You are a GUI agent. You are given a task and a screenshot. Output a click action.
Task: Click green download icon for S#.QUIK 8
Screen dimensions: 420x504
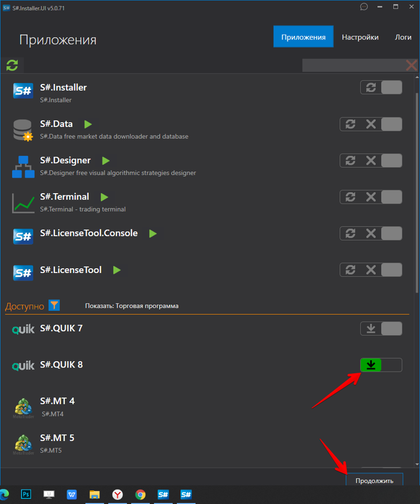point(371,365)
